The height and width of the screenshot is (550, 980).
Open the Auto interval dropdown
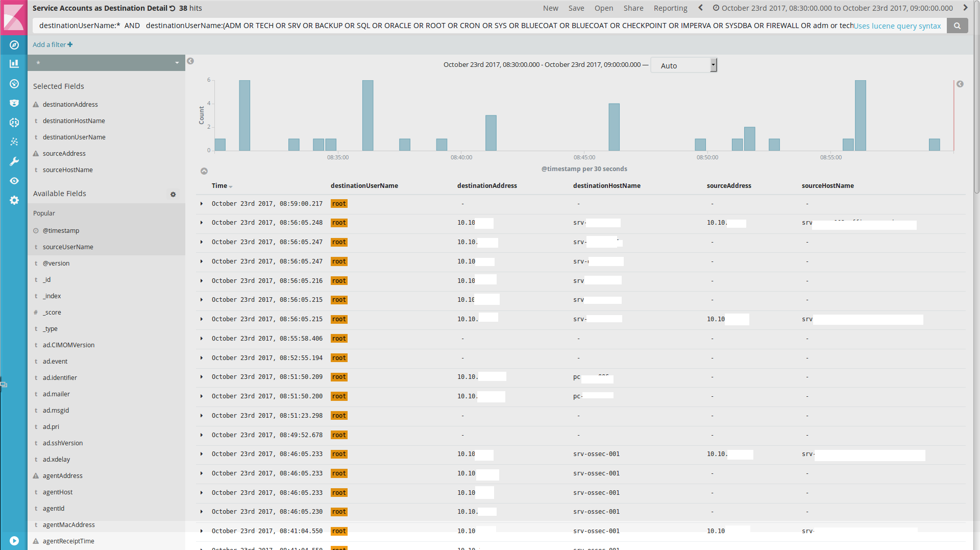pyautogui.click(x=683, y=65)
